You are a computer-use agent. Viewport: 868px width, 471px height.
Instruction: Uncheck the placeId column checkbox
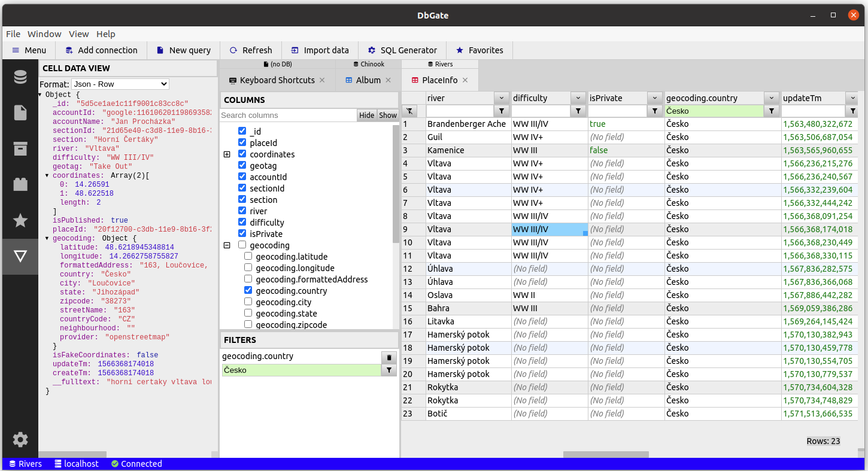coord(242,142)
